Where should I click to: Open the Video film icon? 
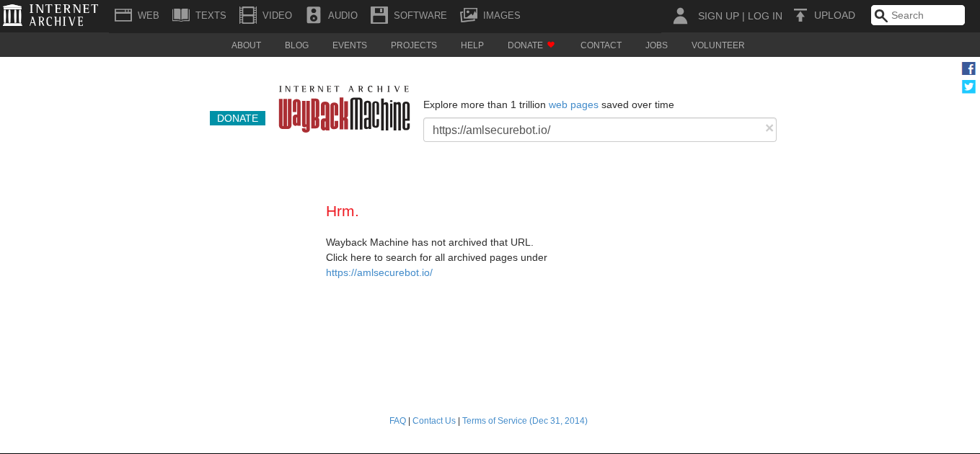pos(248,15)
